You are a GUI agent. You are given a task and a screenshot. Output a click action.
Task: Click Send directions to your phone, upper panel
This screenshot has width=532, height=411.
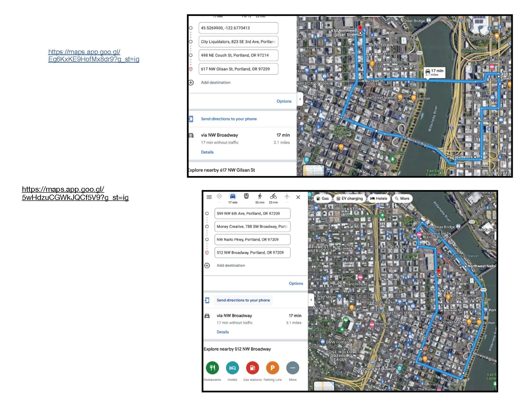229,119
